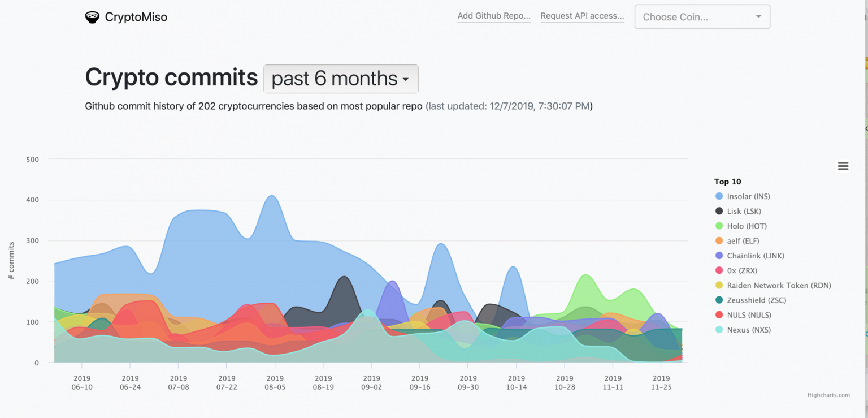Hide the Chainlink (LINK) series
This screenshot has width=868, height=418.
coord(749,256)
